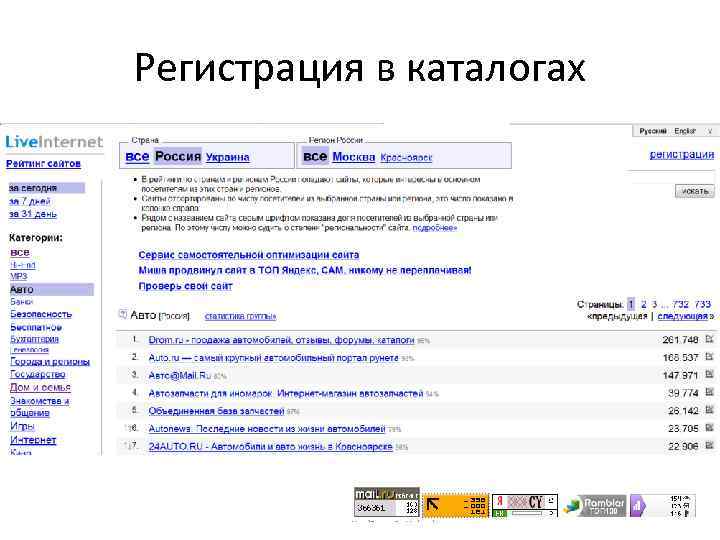
Task: Click the purple LiveInternet counter badge
Action: point(663,506)
